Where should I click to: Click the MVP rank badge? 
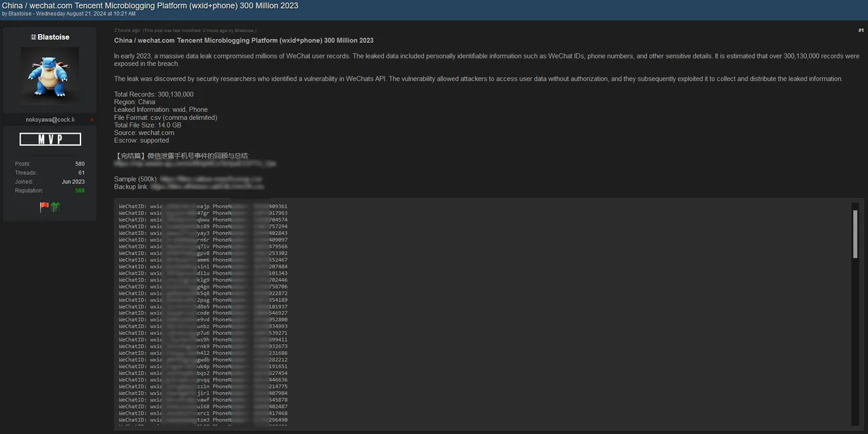[x=50, y=139]
